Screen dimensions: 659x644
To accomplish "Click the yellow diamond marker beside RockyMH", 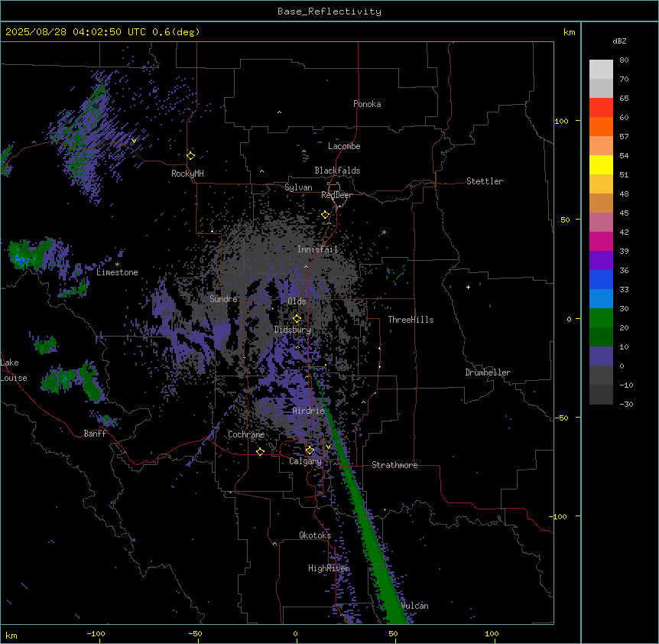I will [191, 156].
